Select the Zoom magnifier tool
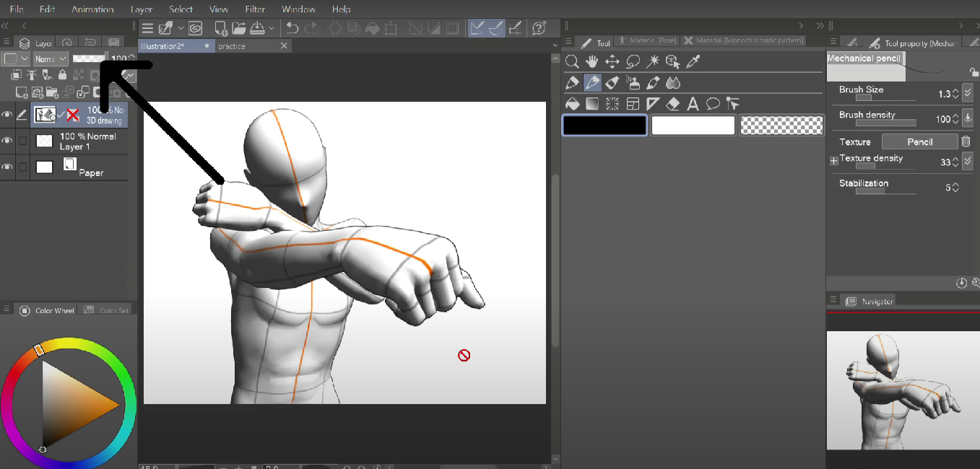Viewport: 980px width, 469px height. pyautogui.click(x=571, y=62)
